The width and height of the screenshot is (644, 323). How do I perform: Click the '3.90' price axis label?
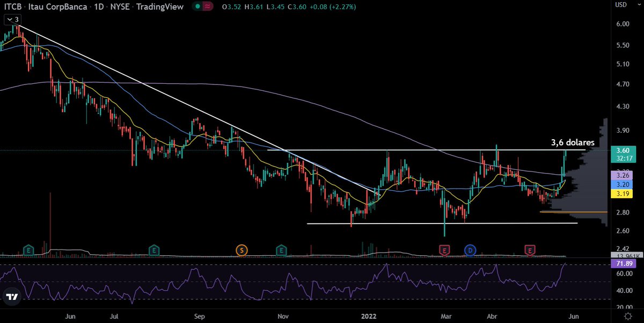point(623,131)
